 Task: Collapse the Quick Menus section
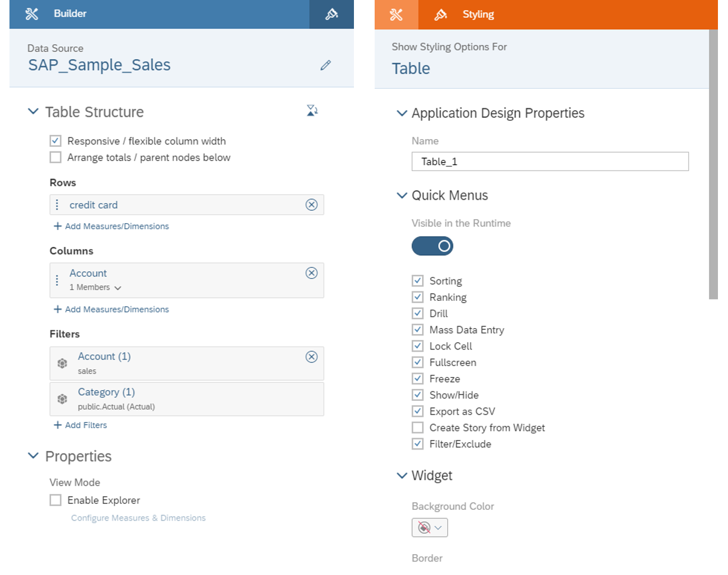(402, 196)
